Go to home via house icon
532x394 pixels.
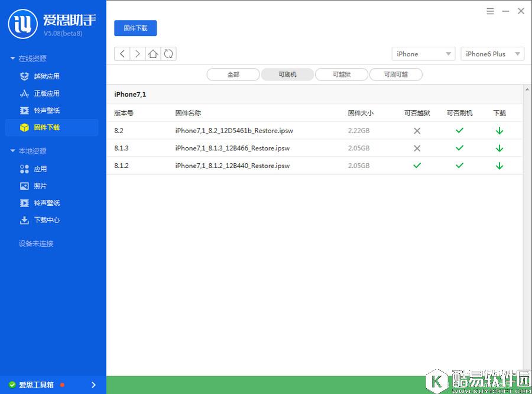[153, 54]
